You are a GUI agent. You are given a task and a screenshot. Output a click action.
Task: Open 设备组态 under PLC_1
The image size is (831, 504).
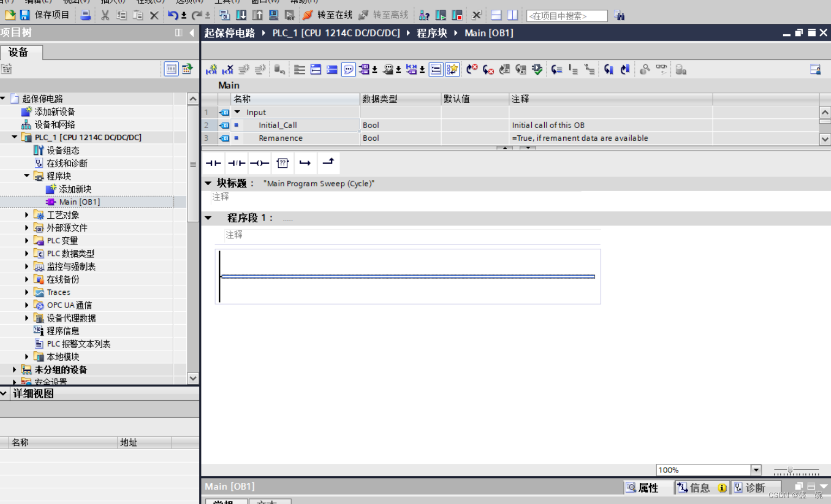pyautogui.click(x=62, y=150)
